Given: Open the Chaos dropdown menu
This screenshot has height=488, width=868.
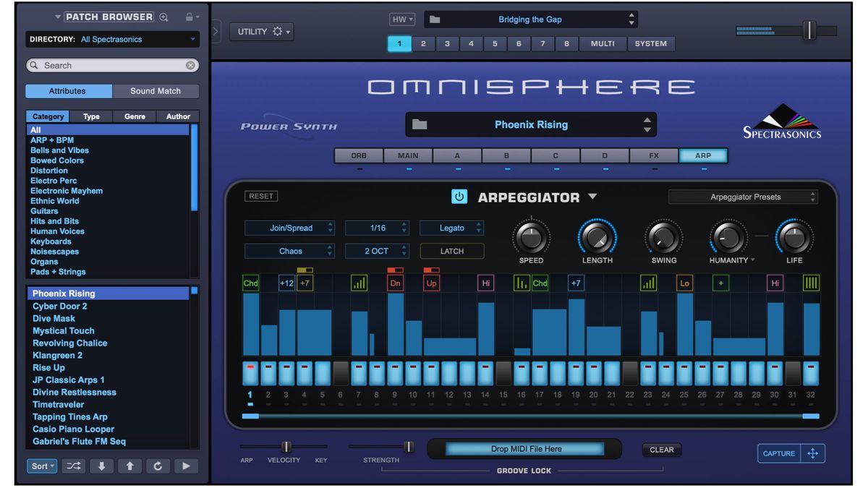Looking at the screenshot, I should [x=289, y=250].
